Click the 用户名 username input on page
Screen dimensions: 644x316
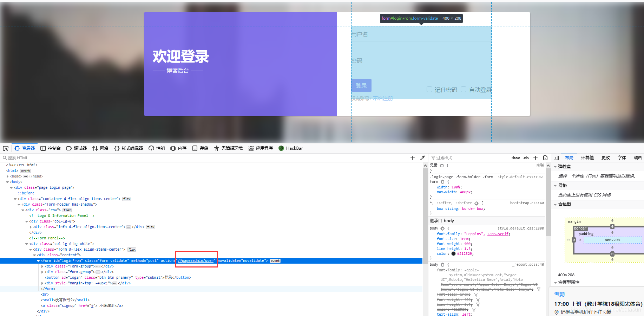tap(421, 34)
